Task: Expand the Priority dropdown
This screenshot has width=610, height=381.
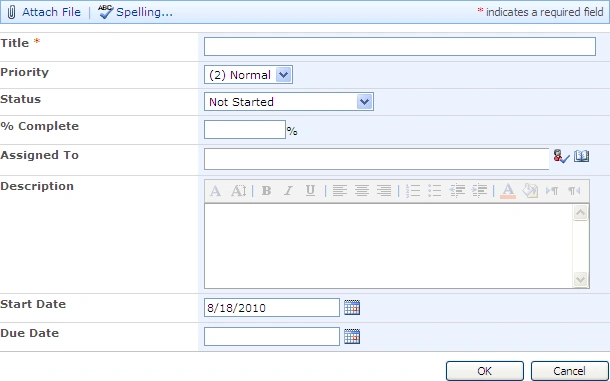Action: point(283,75)
